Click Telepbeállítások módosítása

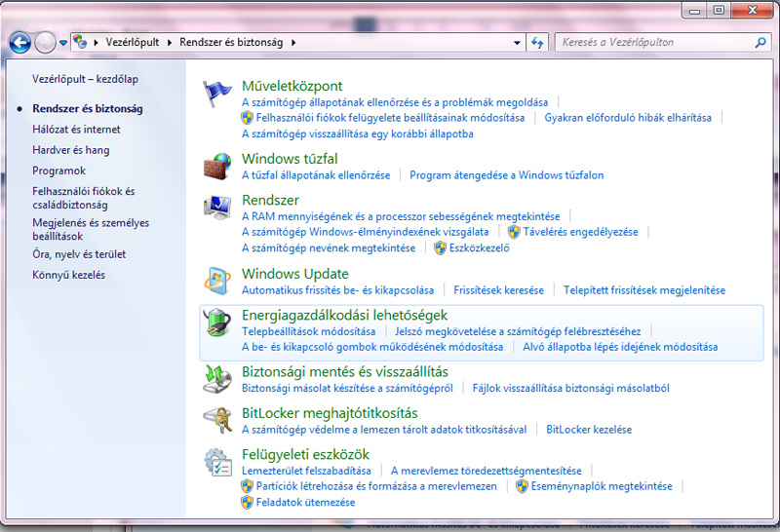(308, 331)
